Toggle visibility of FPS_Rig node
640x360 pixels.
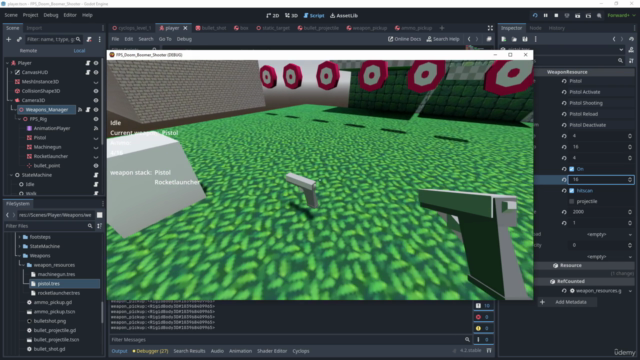[96, 119]
